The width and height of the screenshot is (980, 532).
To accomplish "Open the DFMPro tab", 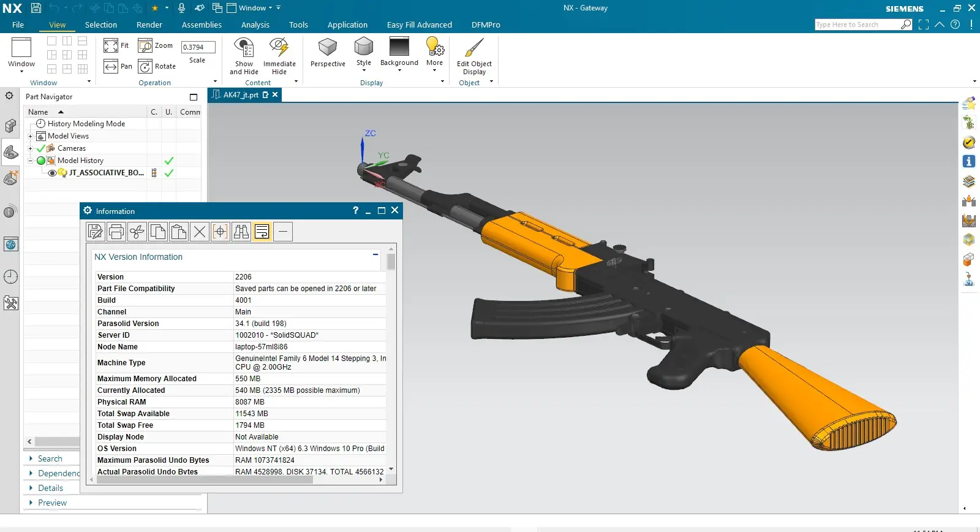I will [x=486, y=25].
